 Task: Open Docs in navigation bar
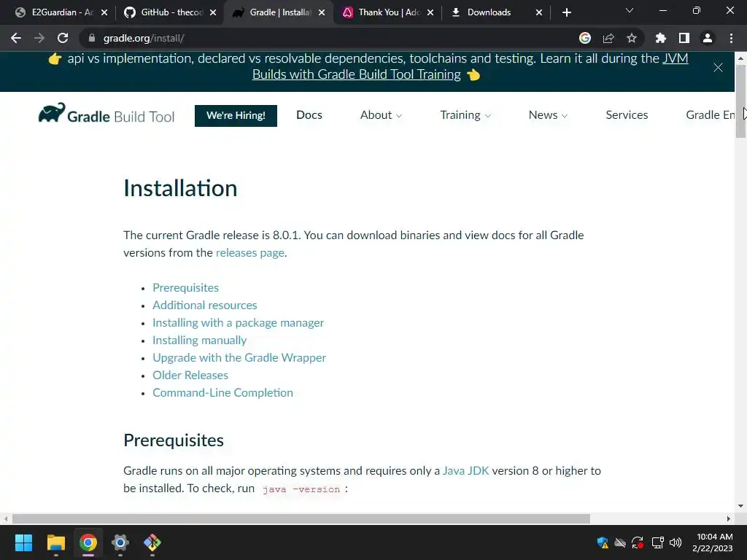309,114
